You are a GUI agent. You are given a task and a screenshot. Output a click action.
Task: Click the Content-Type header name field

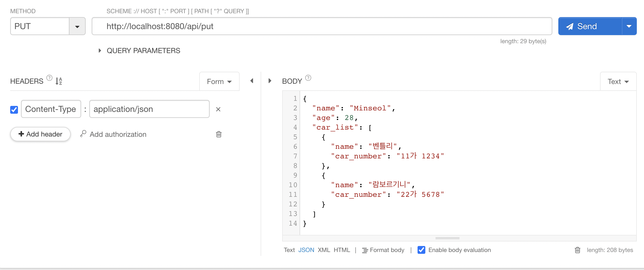coord(51,109)
